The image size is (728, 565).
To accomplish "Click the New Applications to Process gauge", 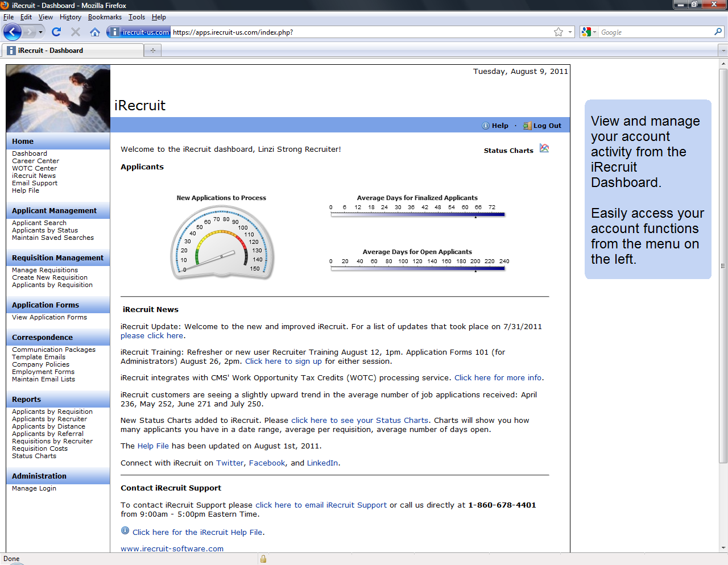I will point(222,243).
